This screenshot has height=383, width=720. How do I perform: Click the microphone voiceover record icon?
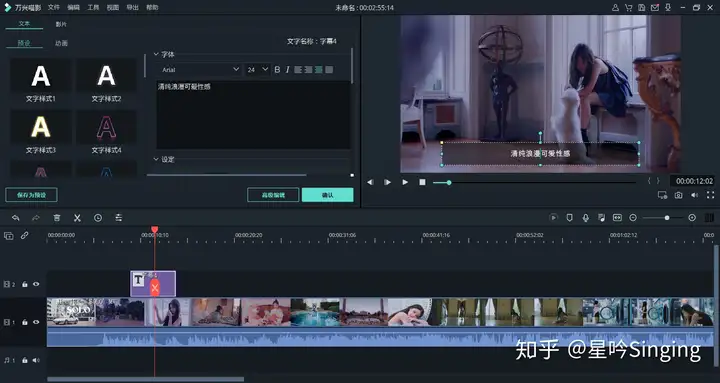585,218
